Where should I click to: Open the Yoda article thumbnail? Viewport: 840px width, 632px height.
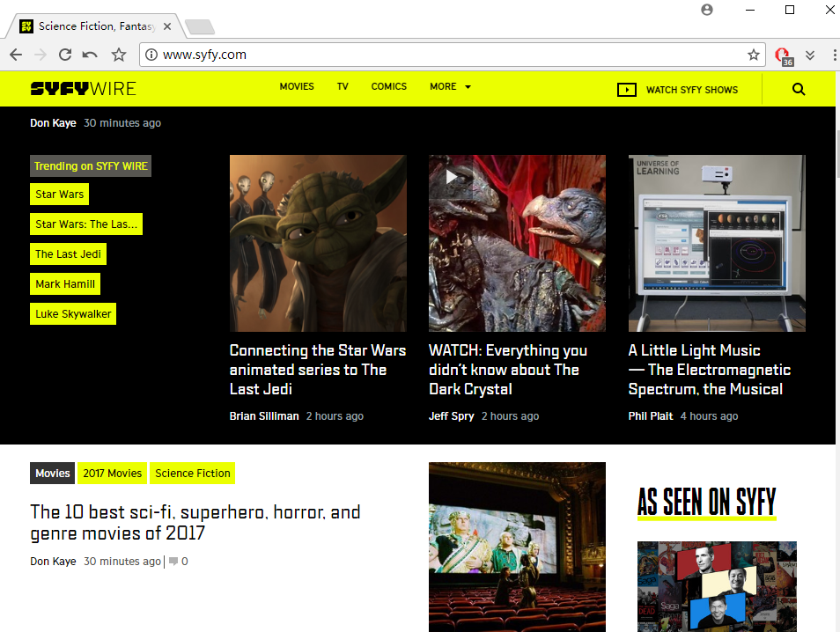(318, 243)
